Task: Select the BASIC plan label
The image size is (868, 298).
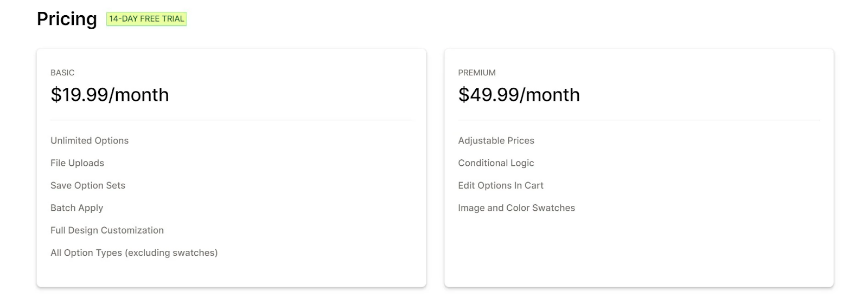Action: pos(62,73)
